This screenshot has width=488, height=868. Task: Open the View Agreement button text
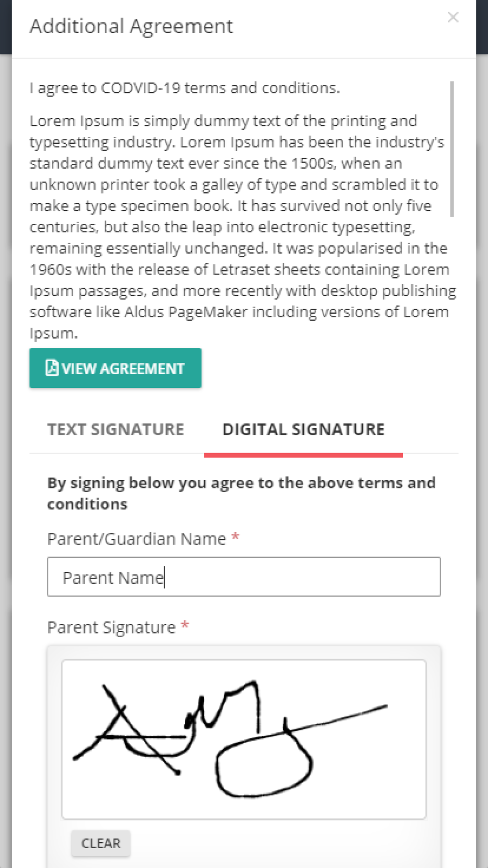tap(123, 368)
